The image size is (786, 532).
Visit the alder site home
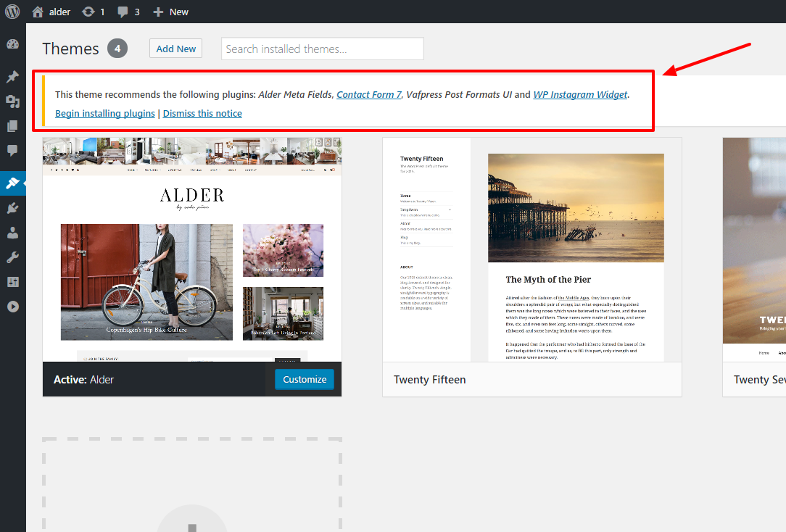coord(51,12)
